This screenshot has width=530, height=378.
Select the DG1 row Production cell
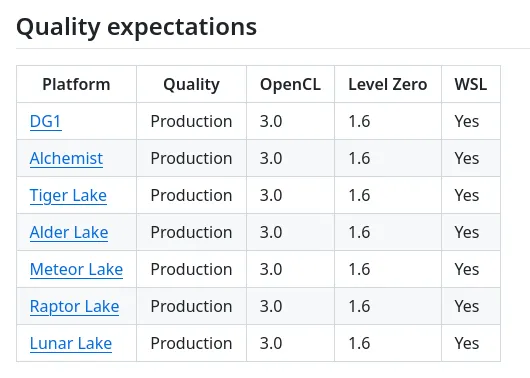(191, 121)
